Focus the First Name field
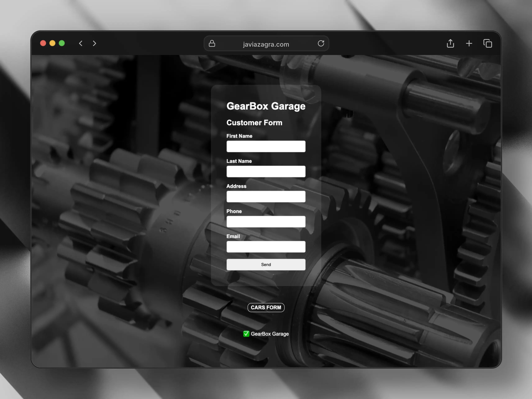This screenshot has width=532, height=399. click(x=266, y=146)
